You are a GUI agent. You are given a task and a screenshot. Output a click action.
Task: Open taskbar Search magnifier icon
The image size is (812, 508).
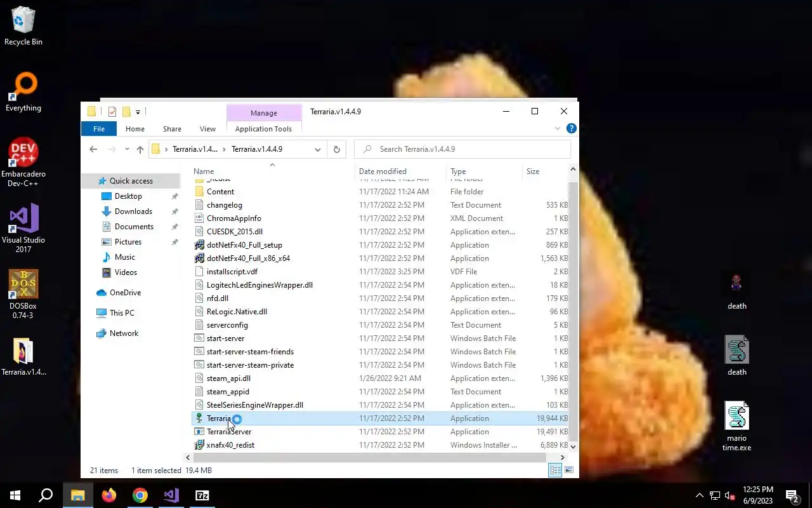46,495
